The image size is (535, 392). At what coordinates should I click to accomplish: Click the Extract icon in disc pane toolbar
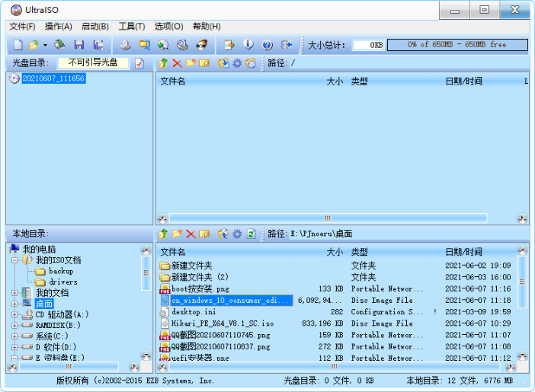pyautogui.click(x=223, y=63)
